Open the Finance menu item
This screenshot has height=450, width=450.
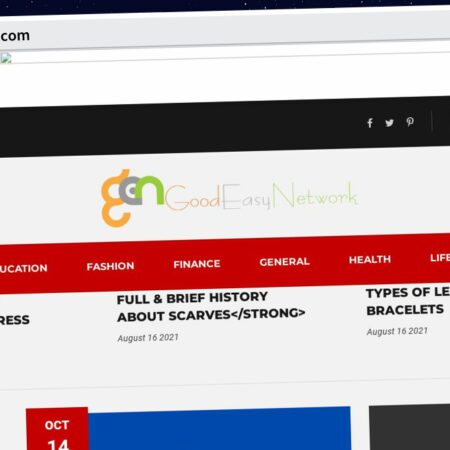pos(197,264)
